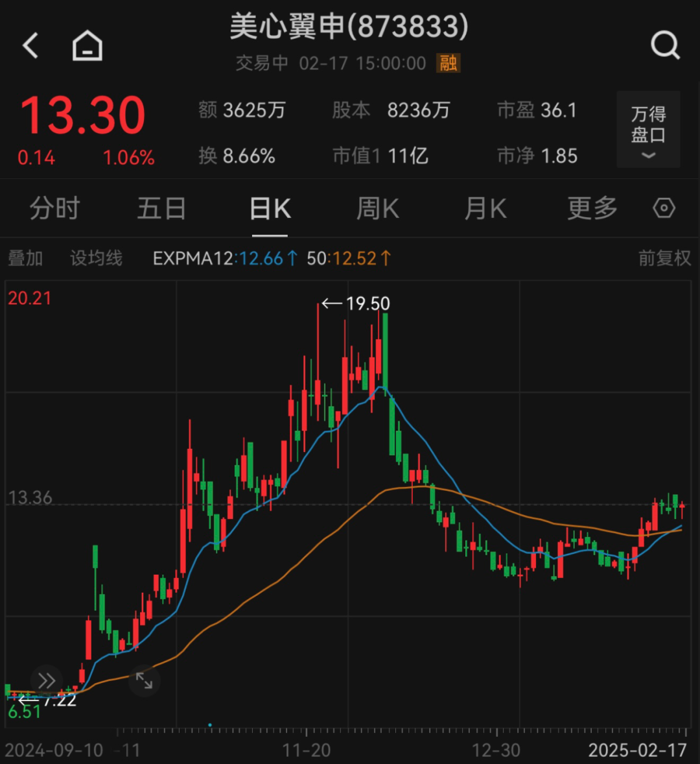This screenshot has height=764, width=700.
Task: Open the search magnifier icon
Action: click(665, 45)
